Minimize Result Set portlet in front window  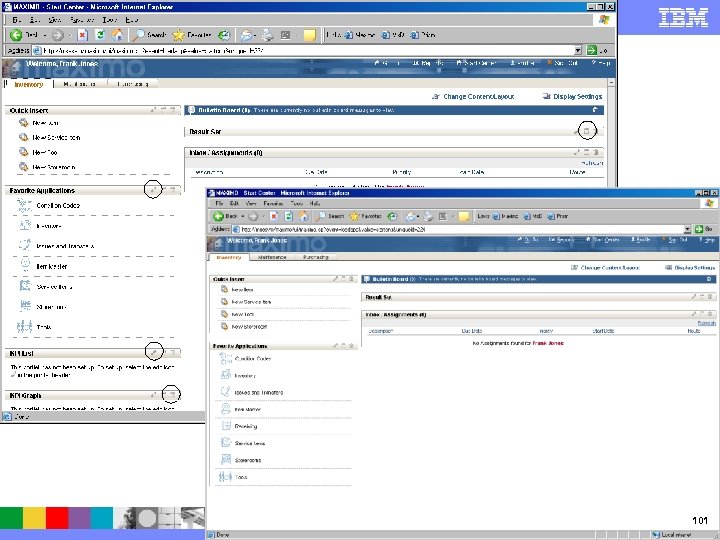(x=702, y=297)
